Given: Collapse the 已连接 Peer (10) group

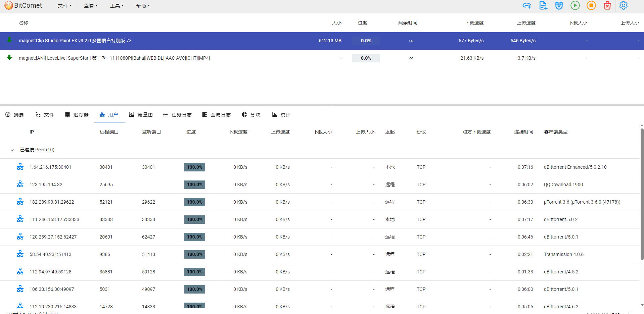Looking at the screenshot, I should click(12, 150).
